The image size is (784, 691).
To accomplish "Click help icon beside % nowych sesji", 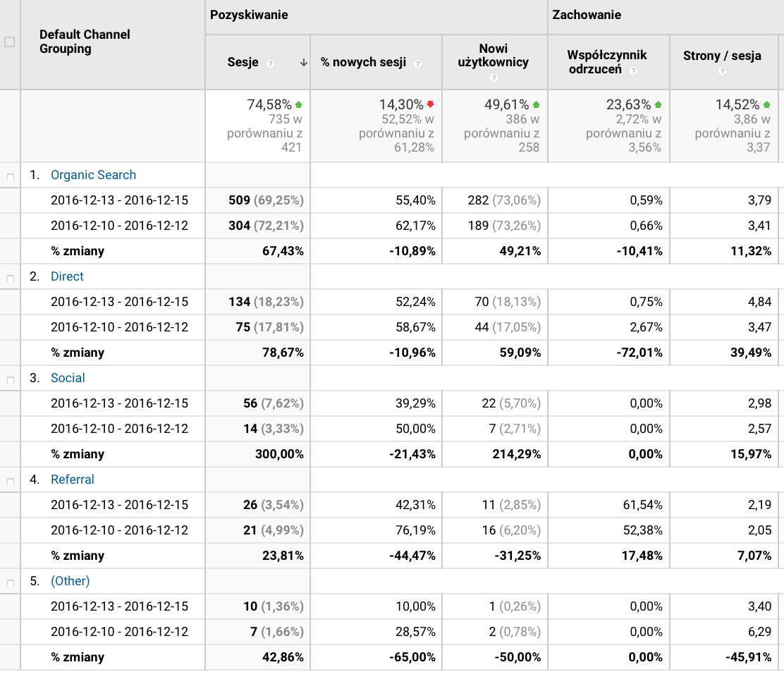I will pyautogui.click(x=417, y=63).
